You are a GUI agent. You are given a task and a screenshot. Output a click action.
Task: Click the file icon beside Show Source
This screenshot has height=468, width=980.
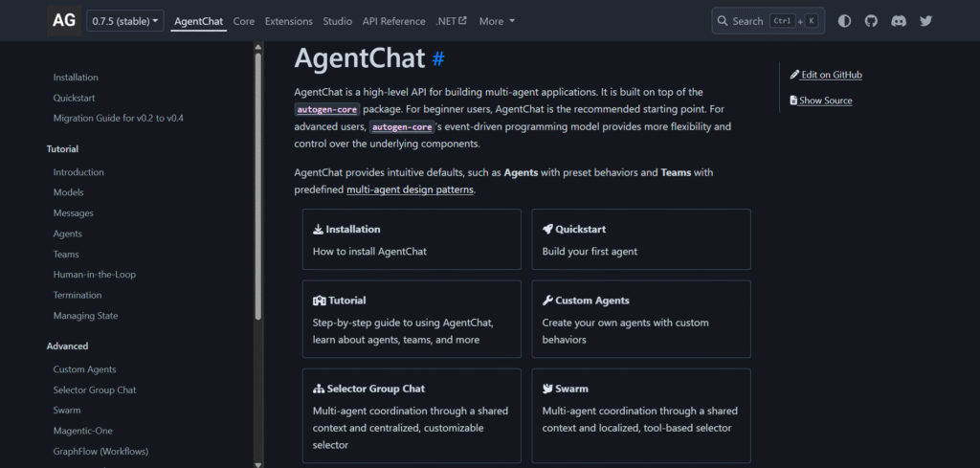click(793, 100)
